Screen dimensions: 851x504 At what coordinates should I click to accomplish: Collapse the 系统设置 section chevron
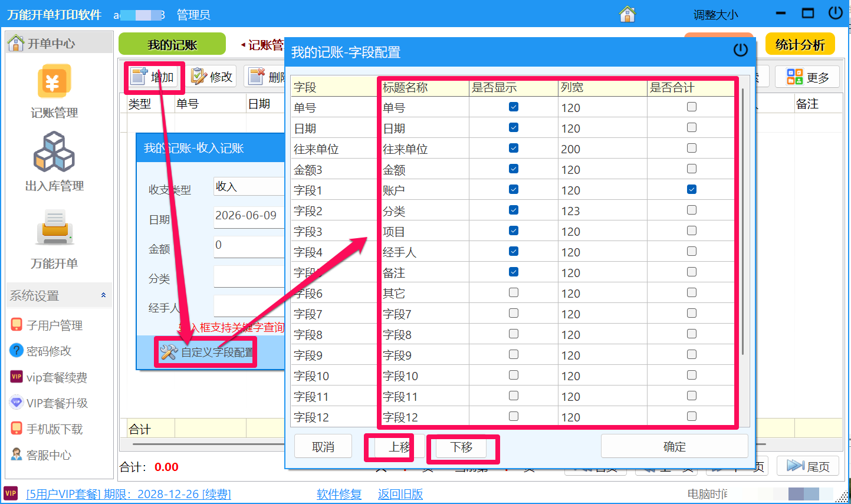pyautogui.click(x=103, y=295)
